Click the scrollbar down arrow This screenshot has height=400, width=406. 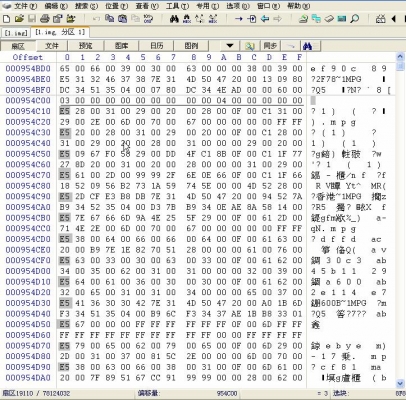pyautogui.click(x=400, y=383)
